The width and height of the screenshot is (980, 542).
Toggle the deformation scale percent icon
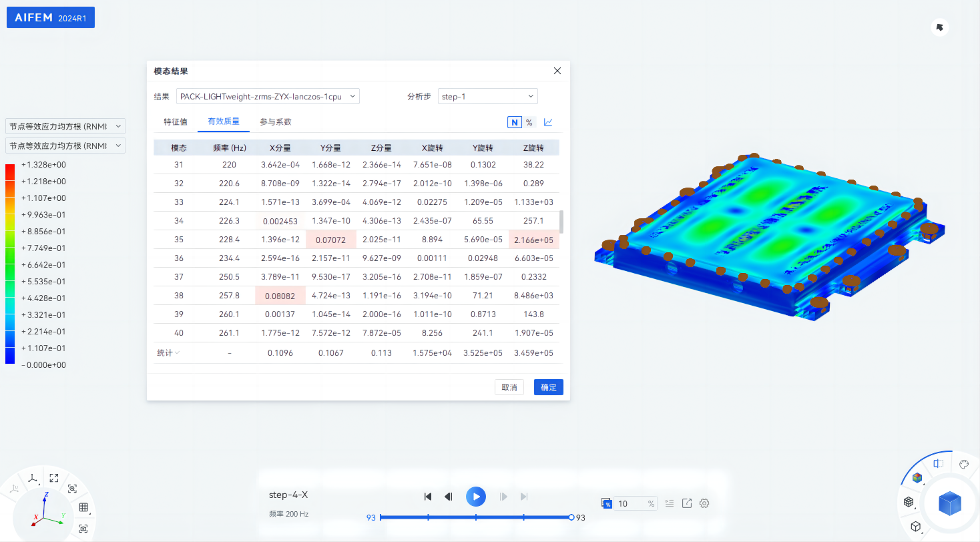(607, 503)
